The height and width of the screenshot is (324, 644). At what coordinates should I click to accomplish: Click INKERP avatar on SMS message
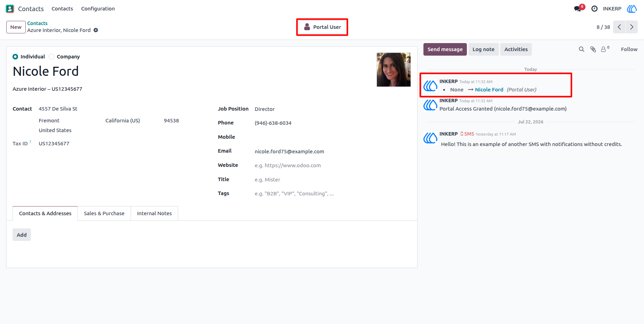click(x=430, y=138)
